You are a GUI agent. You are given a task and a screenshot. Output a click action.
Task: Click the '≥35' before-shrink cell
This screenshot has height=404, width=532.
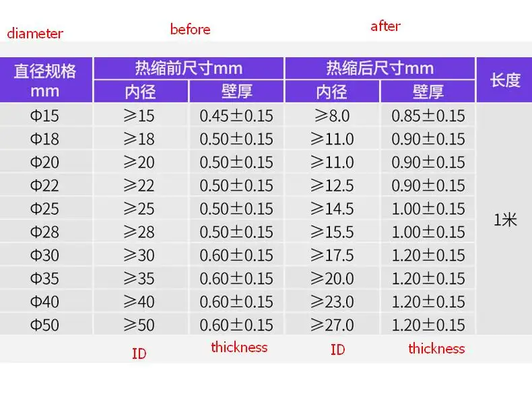(139, 279)
